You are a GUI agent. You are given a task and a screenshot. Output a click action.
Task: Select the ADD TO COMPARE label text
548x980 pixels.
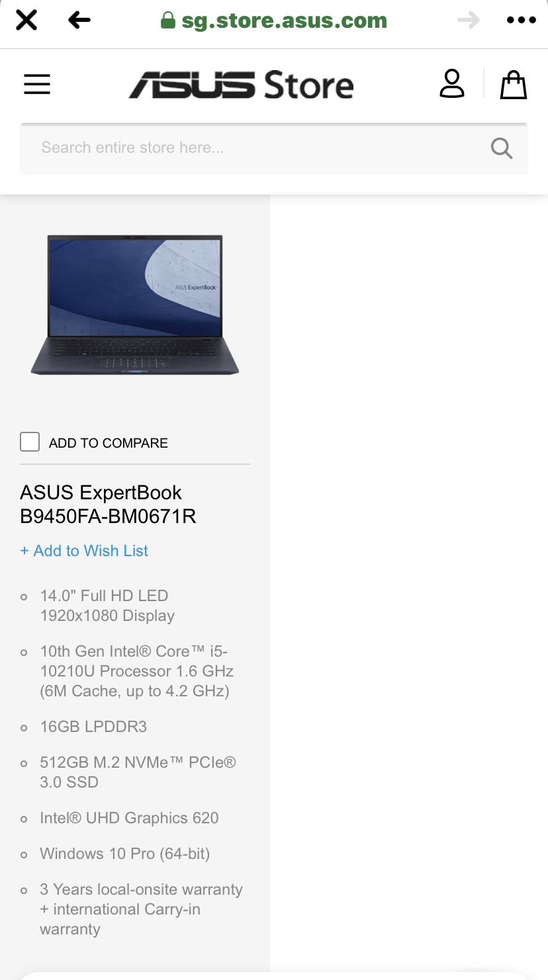coord(109,443)
